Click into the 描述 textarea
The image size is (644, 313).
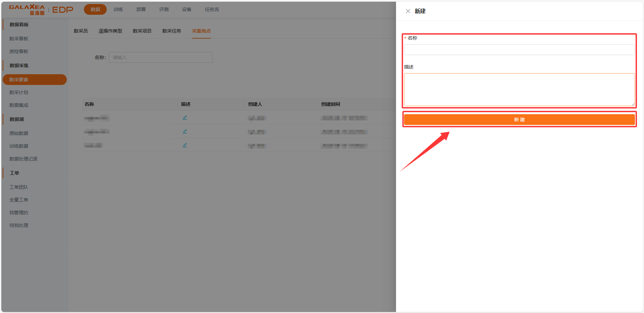coord(519,90)
